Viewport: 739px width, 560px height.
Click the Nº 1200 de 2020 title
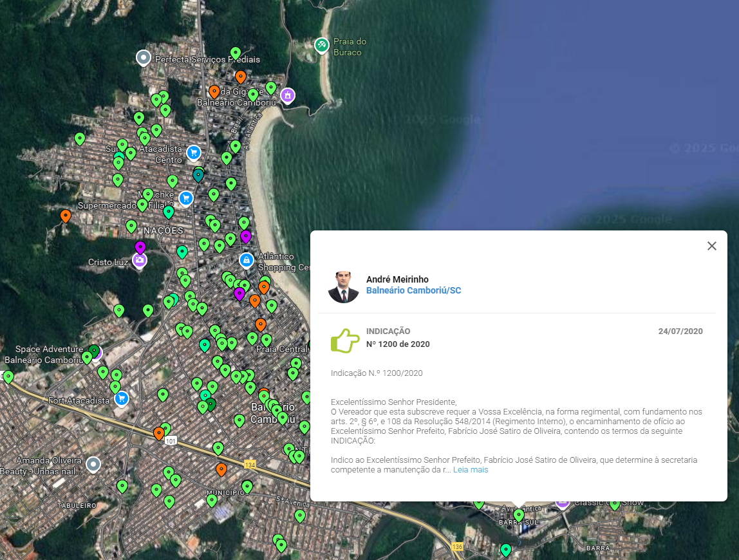[x=398, y=344]
